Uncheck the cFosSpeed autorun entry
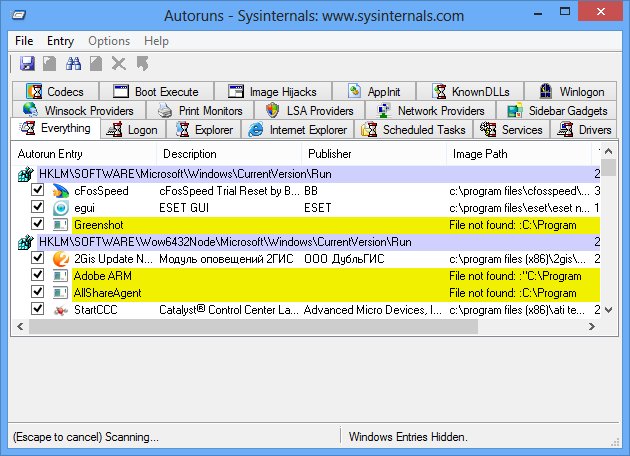Image resolution: width=630 pixels, height=456 pixels. (x=38, y=190)
